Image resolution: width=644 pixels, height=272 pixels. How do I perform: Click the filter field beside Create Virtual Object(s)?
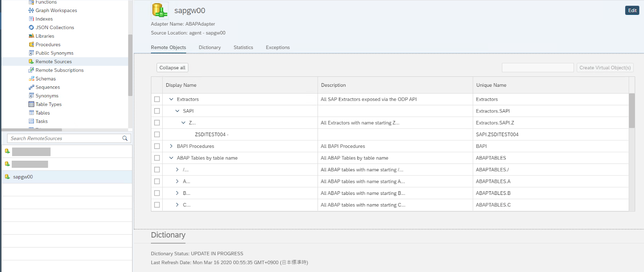538,67
